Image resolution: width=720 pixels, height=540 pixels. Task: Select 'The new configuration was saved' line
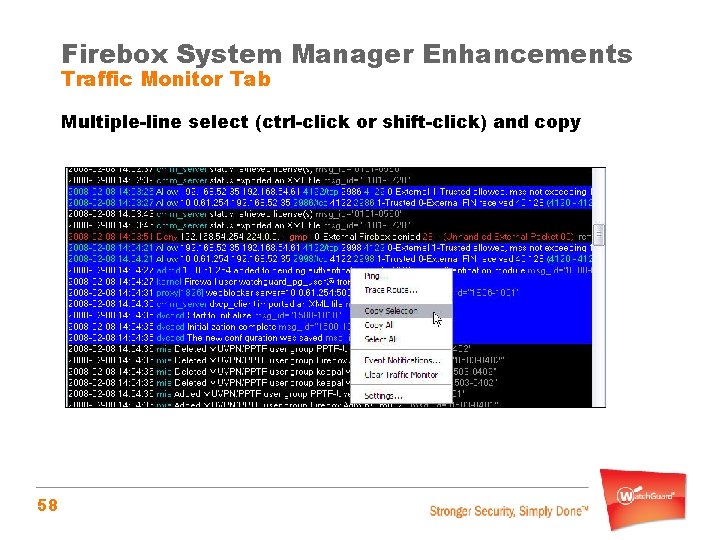click(x=209, y=338)
